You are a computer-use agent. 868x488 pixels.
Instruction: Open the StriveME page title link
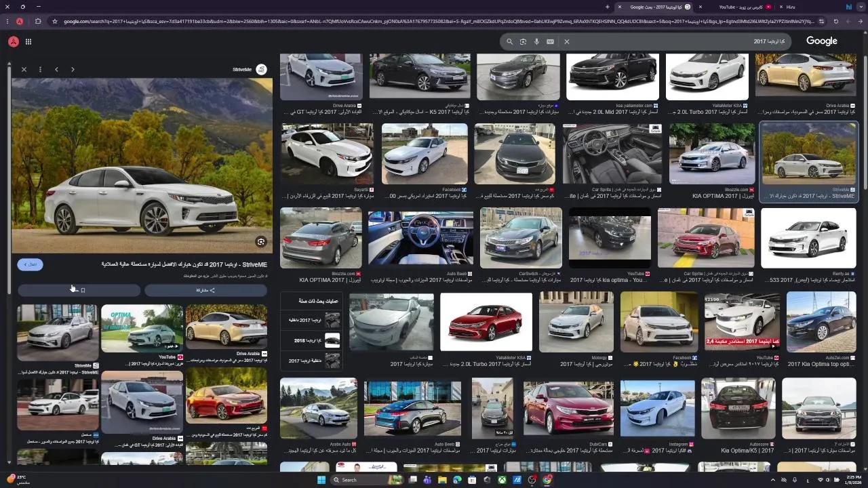[x=184, y=264]
